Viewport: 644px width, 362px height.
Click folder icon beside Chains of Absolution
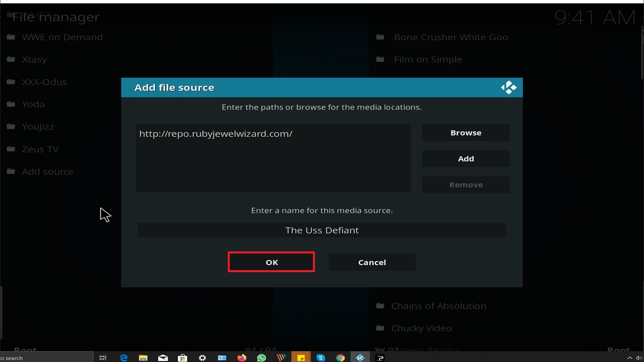click(x=380, y=306)
